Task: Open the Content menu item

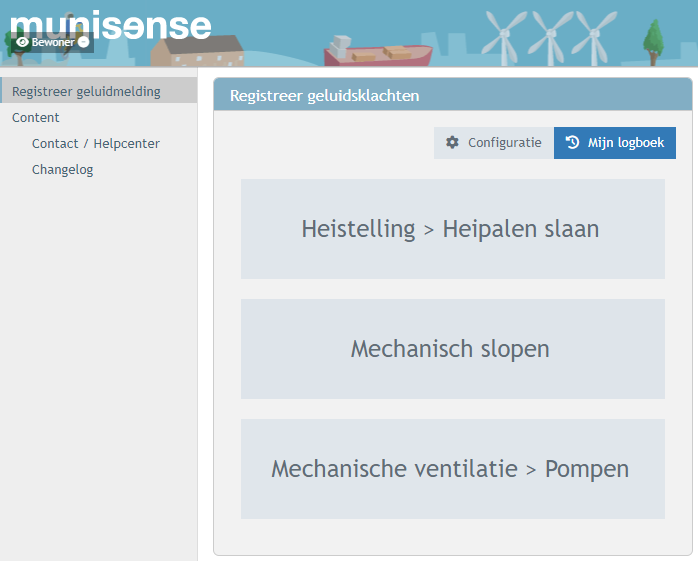Action: [36, 117]
